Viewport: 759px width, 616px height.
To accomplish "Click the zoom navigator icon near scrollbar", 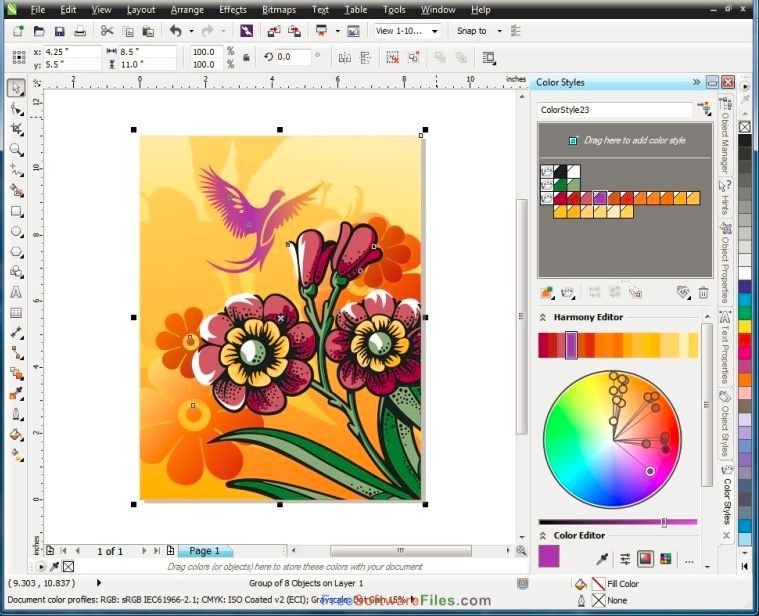I will click(x=521, y=550).
